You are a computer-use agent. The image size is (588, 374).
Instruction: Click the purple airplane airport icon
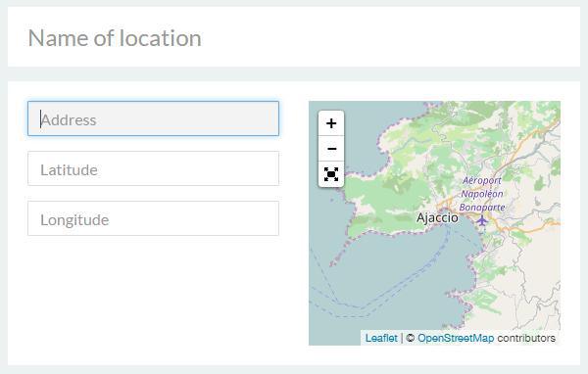tap(482, 220)
